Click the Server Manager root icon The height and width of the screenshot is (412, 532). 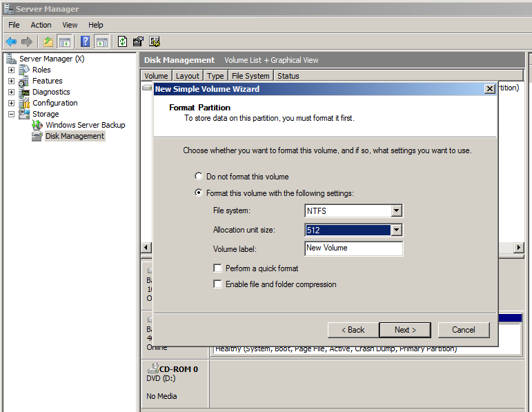click(11, 59)
